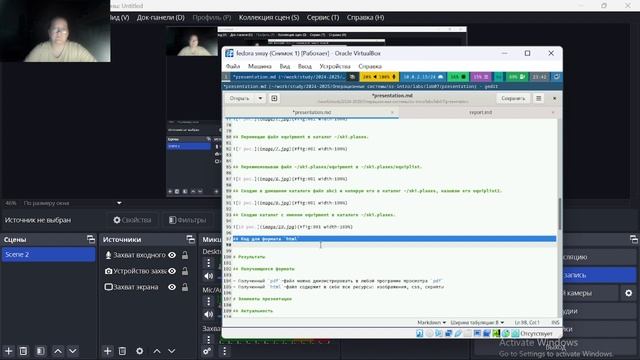Image resolution: width=640 pixels, height=360 pixels.
Task: Click Фильтры button in OBS
Action: pyautogui.click(x=188, y=220)
